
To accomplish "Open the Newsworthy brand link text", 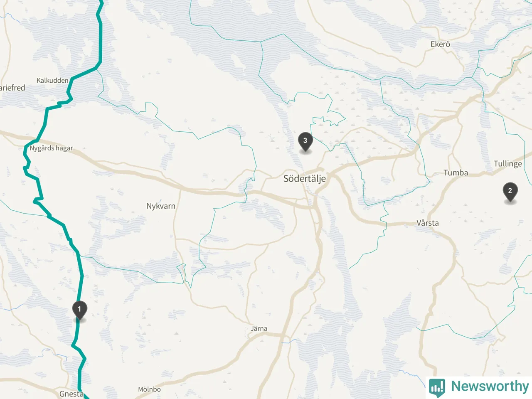I will 490,386.
